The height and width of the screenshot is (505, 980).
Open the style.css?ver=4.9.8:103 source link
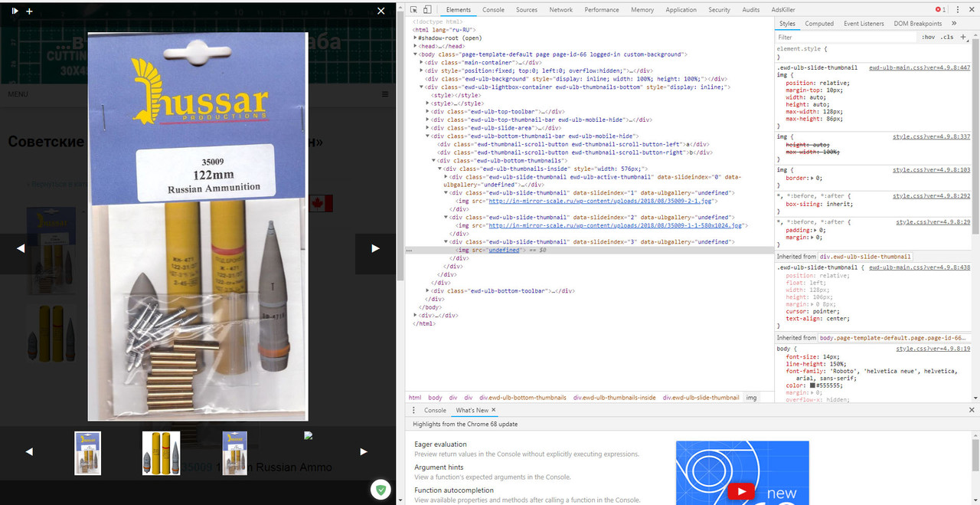tap(932, 170)
